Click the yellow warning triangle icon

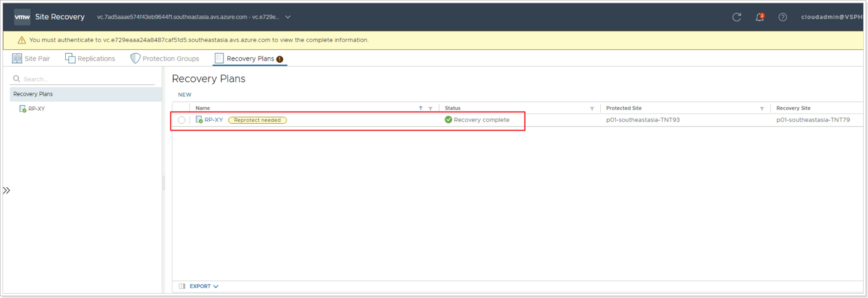(x=22, y=40)
